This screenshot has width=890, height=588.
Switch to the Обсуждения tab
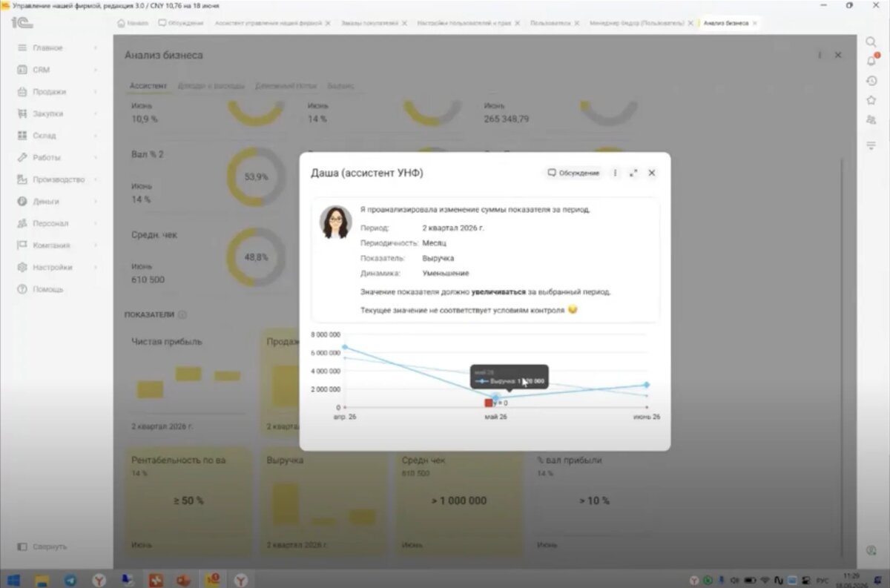coord(182,23)
